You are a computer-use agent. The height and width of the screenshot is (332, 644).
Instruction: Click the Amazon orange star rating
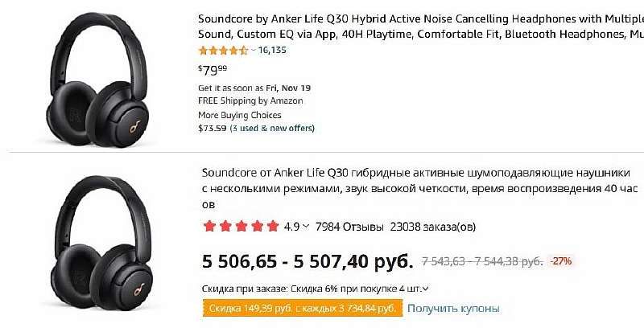click(x=222, y=50)
